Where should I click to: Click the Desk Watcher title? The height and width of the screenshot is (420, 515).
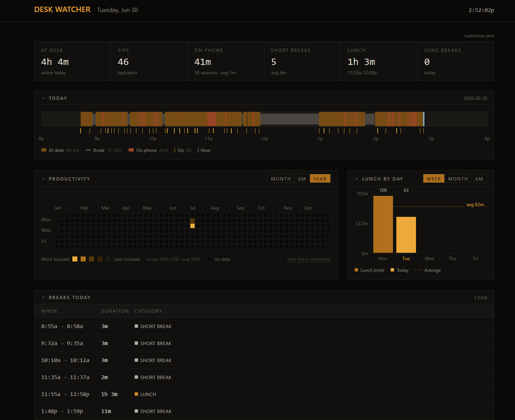(x=62, y=9)
